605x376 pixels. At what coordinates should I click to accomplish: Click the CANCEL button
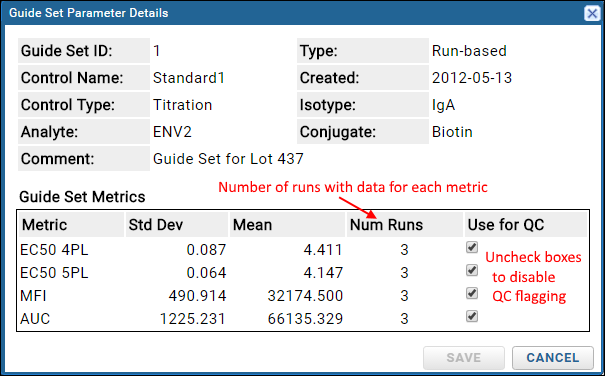click(x=553, y=358)
